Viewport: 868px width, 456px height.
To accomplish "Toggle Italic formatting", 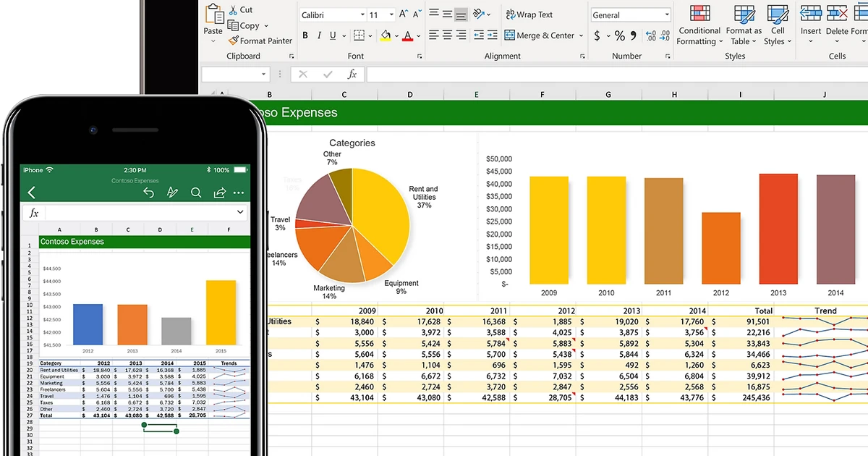I will tap(319, 35).
